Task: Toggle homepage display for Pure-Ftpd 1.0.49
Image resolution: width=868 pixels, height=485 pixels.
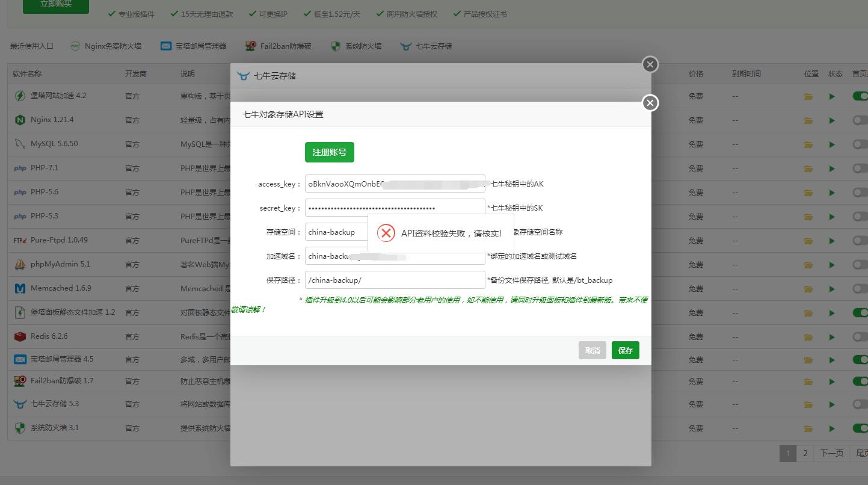Action: (860, 240)
